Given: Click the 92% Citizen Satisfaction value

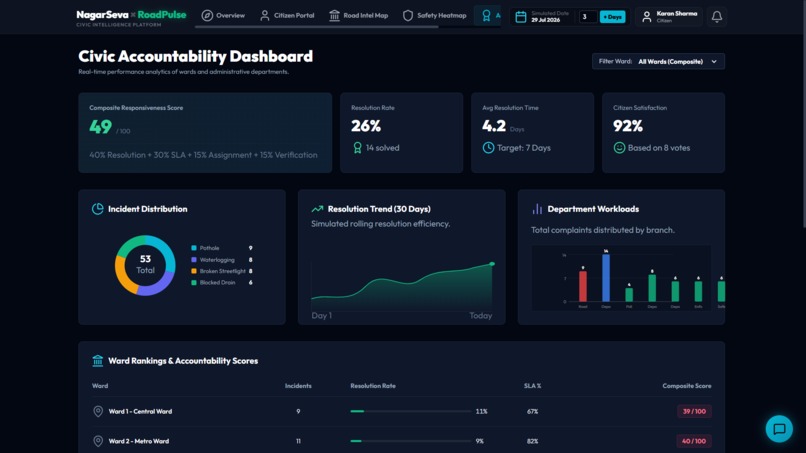Looking at the screenshot, I should (x=628, y=126).
